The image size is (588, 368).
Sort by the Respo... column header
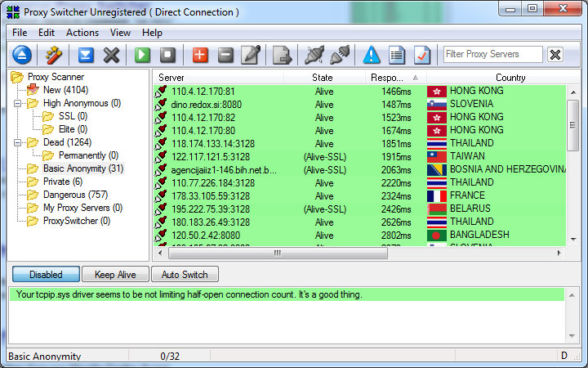tap(395, 78)
